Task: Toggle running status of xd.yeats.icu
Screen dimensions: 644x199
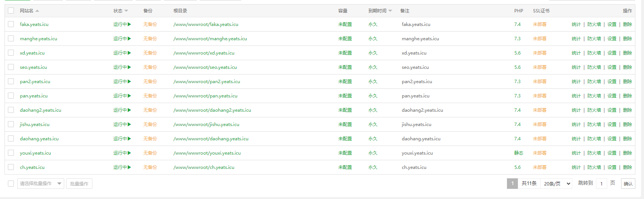Action: (122, 53)
